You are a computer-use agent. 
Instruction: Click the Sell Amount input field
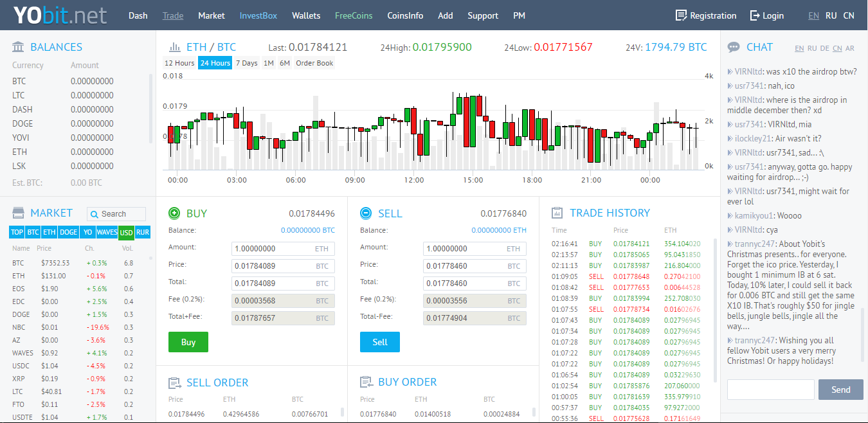(475, 249)
